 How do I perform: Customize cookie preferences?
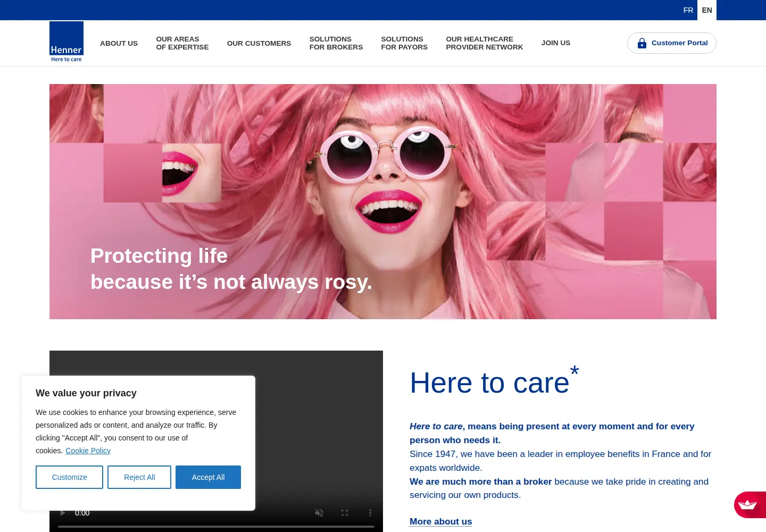click(69, 477)
